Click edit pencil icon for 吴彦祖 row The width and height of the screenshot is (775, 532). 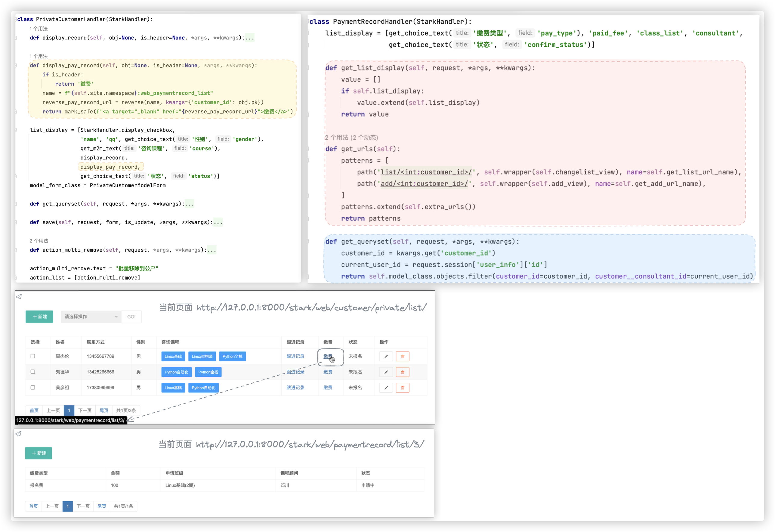coord(386,388)
